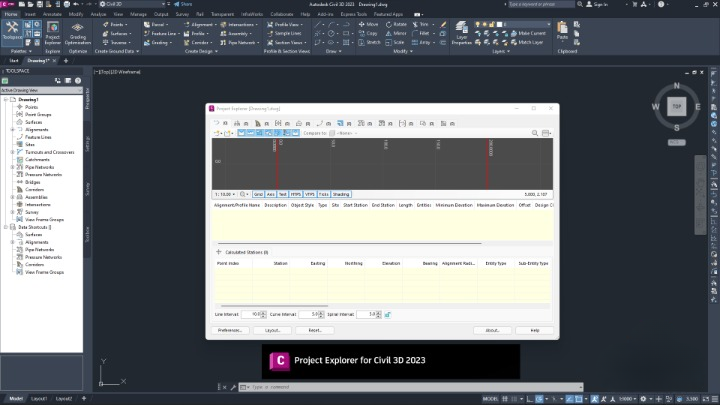Toggle the Ticks display button
The width and height of the screenshot is (720, 405).
click(323, 194)
